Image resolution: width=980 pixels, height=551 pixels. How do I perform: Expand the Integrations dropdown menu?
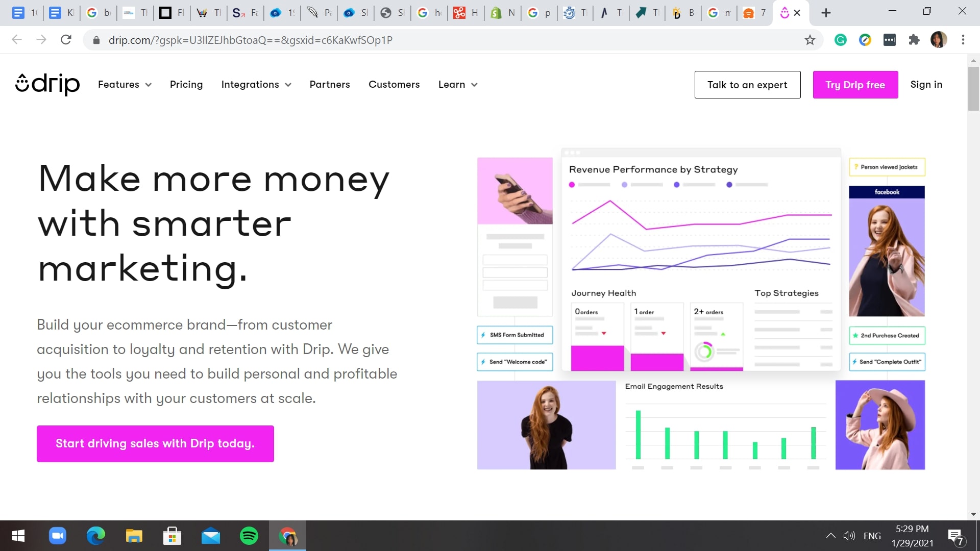[x=255, y=84]
